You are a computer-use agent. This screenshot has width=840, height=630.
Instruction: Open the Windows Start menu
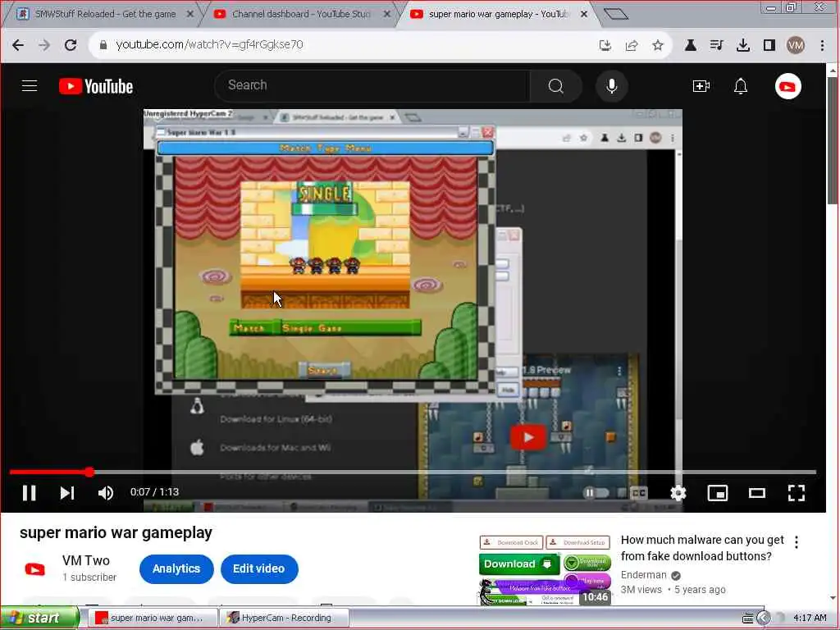[x=39, y=618]
